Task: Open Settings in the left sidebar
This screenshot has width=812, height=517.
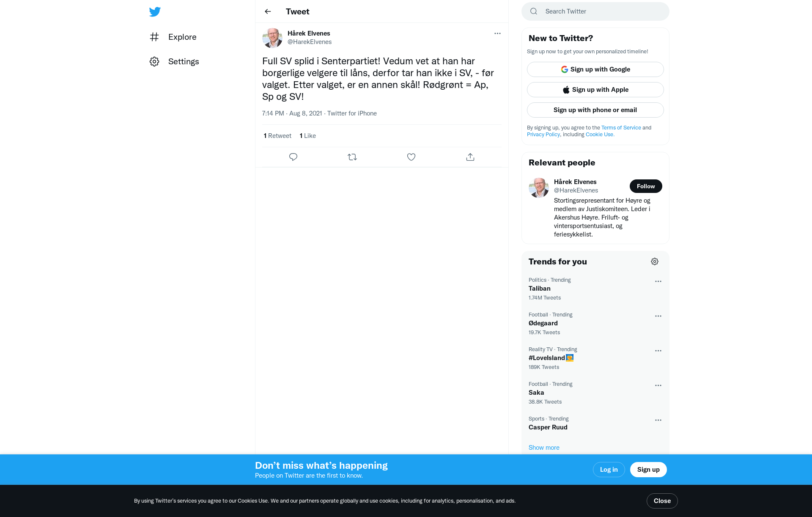Action: click(174, 61)
